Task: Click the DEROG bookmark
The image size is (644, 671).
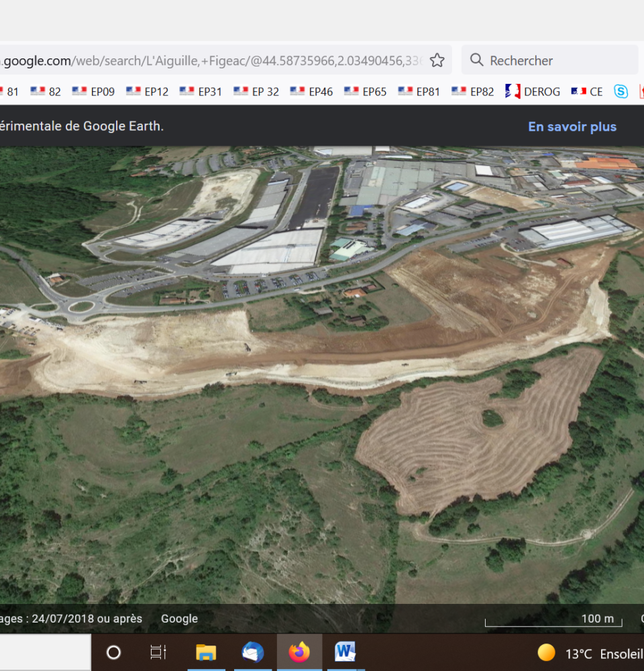Action: coord(533,91)
